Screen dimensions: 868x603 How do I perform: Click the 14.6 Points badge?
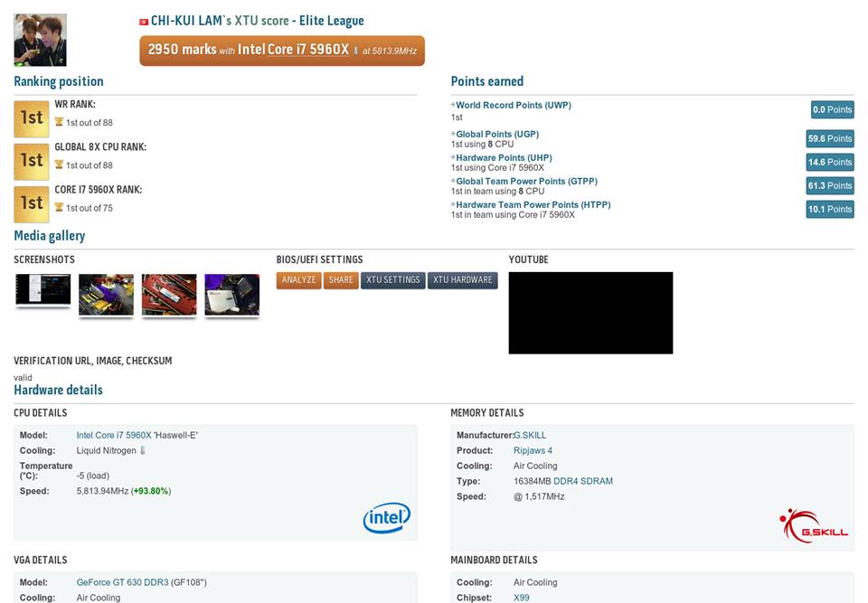pyautogui.click(x=830, y=162)
